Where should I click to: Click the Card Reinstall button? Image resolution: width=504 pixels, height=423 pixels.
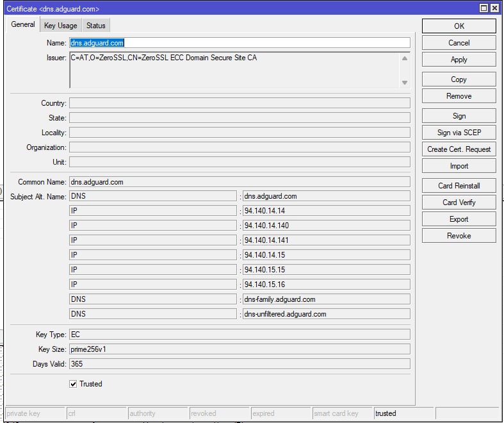[x=459, y=186]
